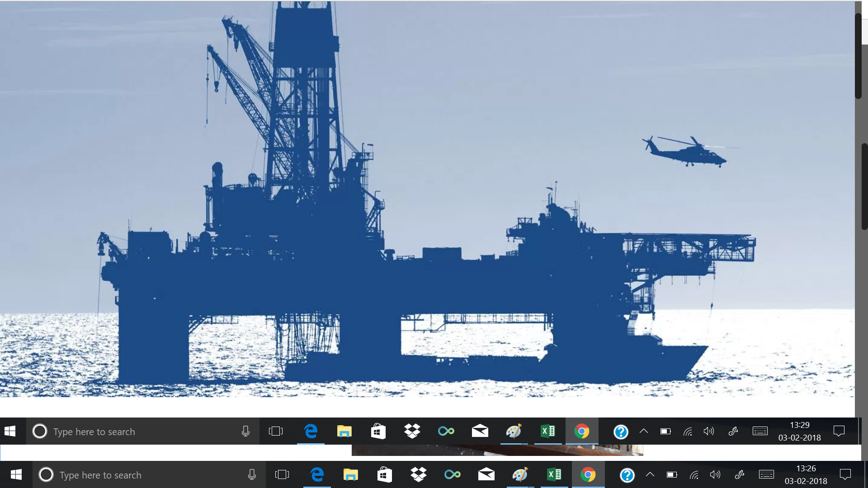Open the volume control in the 13:26 taskbar

[x=715, y=474]
